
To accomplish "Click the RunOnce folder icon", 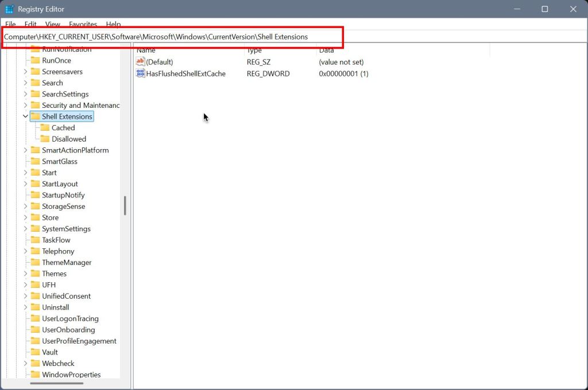I will click(x=35, y=60).
